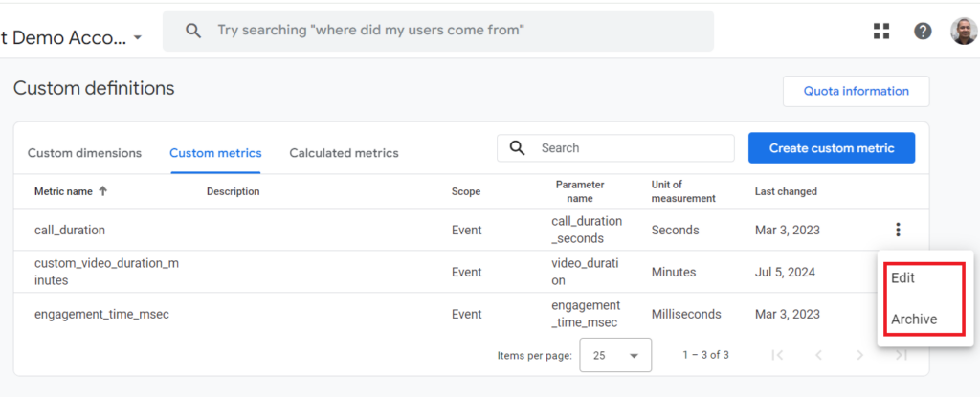Click the magnifier icon in top search bar
The height and width of the screenshot is (397, 980).
pos(193,31)
